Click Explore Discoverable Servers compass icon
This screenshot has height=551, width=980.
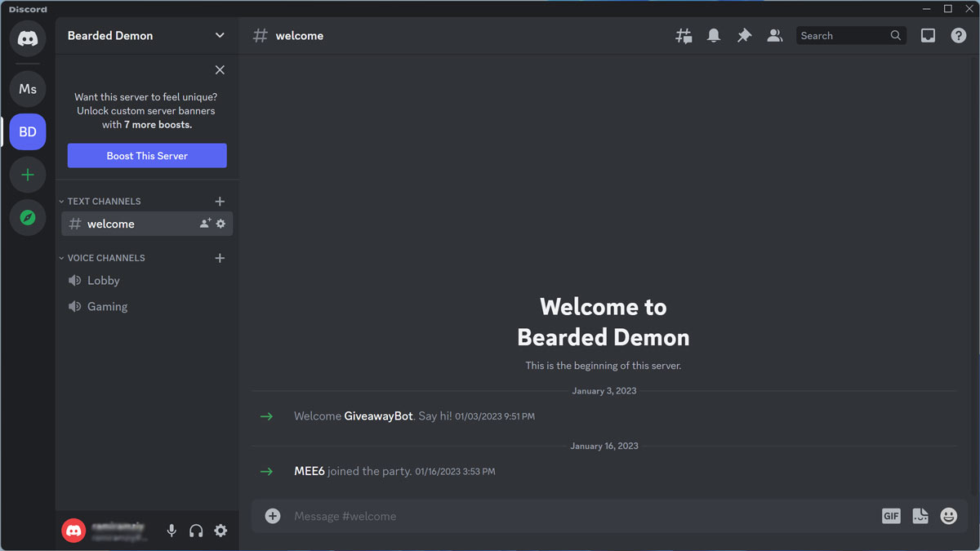28,218
